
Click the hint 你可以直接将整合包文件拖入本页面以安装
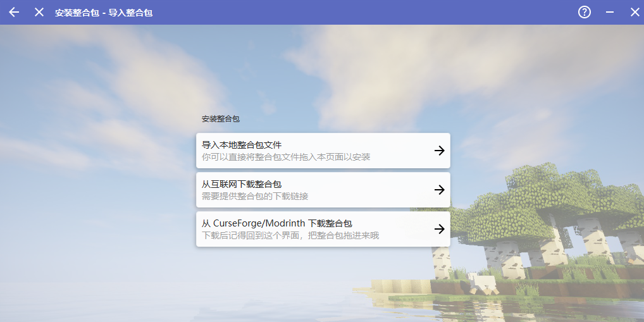pos(286,157)
